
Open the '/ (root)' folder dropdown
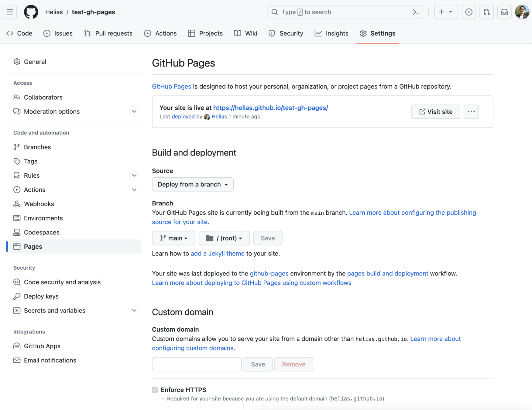[x=224, y=238]
